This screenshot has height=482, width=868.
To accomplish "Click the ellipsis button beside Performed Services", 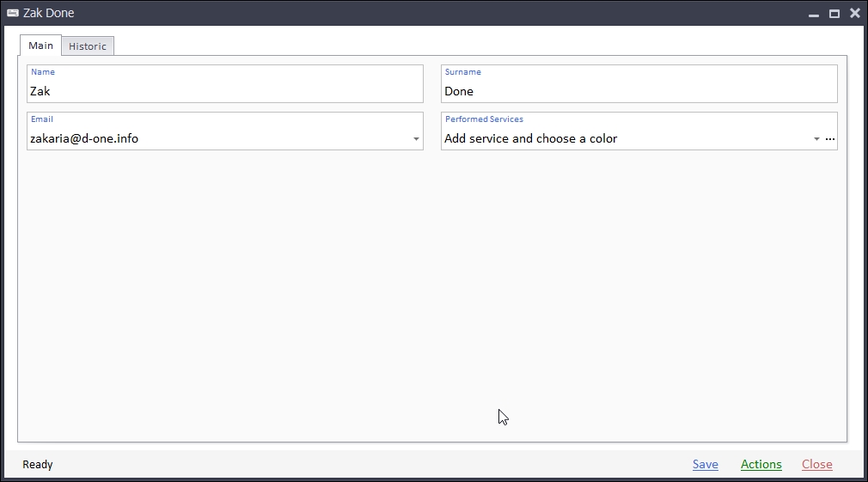I will 829,139.
